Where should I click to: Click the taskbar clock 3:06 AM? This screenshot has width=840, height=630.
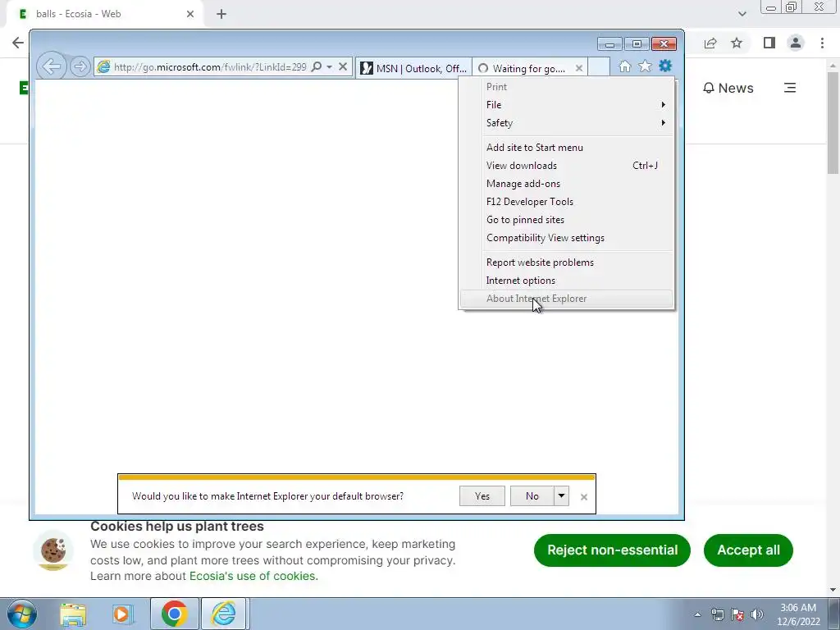point(798,608)
